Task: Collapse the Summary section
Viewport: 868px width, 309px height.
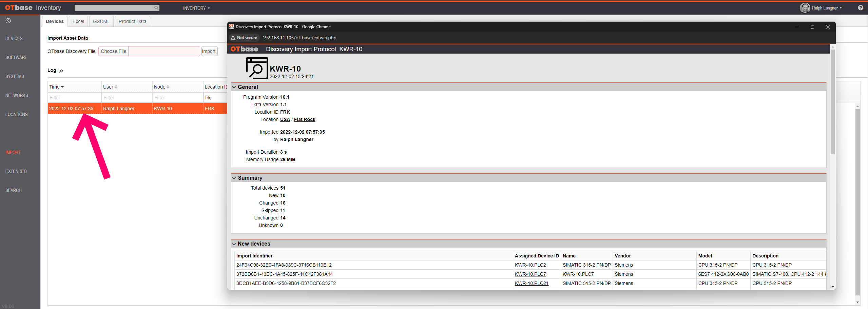Action: click(234, 178)
